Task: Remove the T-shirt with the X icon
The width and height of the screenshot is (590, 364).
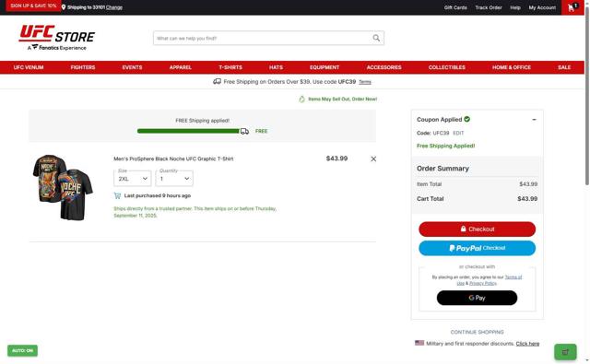Action: pyautogui.click(x=373, y=159)
